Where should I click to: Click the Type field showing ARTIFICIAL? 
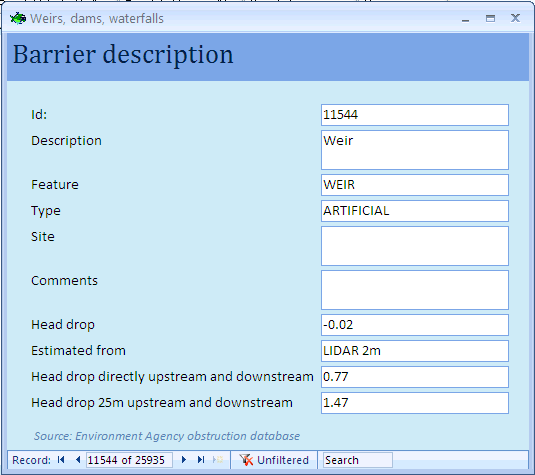[x=415, y=211]
